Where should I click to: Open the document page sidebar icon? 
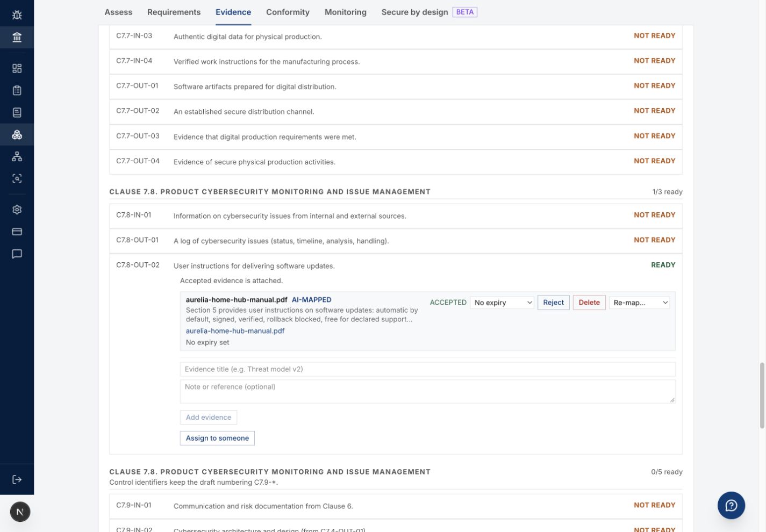17,112
